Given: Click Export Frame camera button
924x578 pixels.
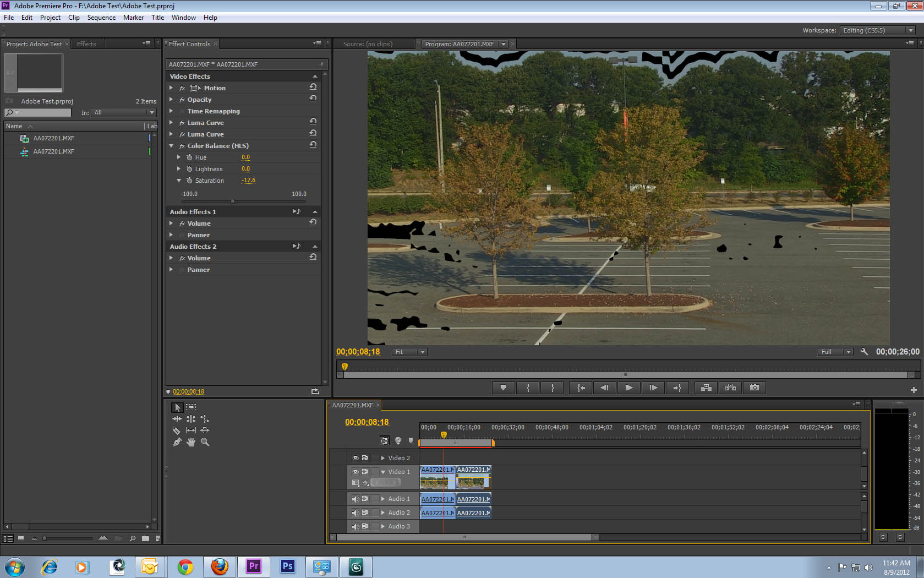Looking at the screenshot, I should (x=754, y=388).
